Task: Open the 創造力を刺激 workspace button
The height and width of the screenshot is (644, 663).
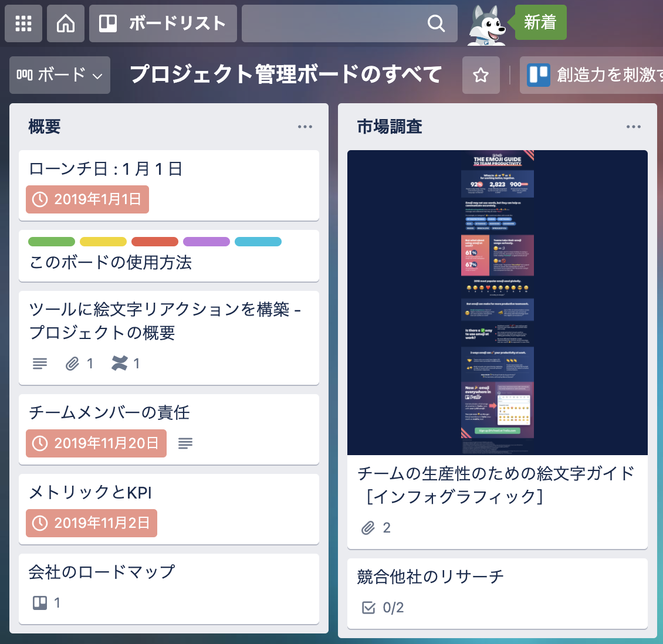Action: click(592, 75)
